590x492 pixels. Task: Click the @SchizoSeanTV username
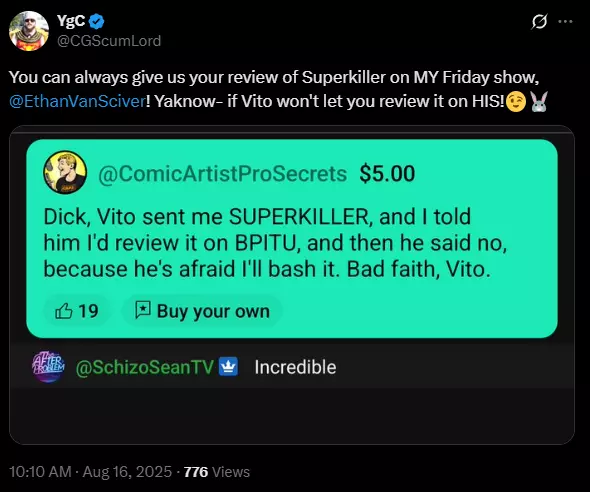(x=144, y=367)
